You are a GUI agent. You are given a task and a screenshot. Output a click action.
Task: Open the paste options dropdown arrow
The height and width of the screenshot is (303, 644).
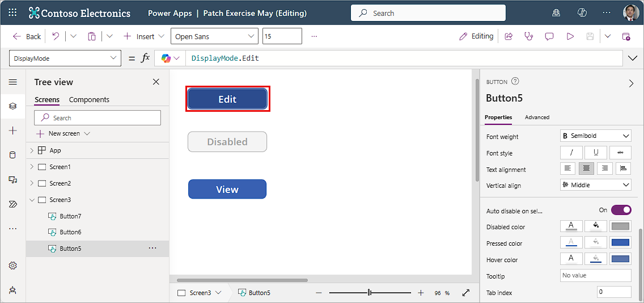pos(109,36)
